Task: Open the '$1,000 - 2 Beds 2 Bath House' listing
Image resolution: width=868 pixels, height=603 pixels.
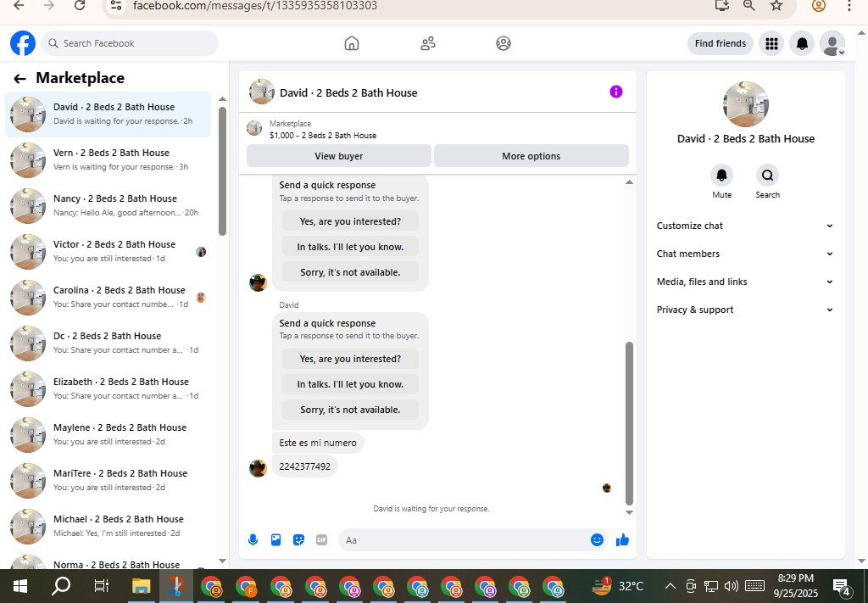Action: point(323,135)
